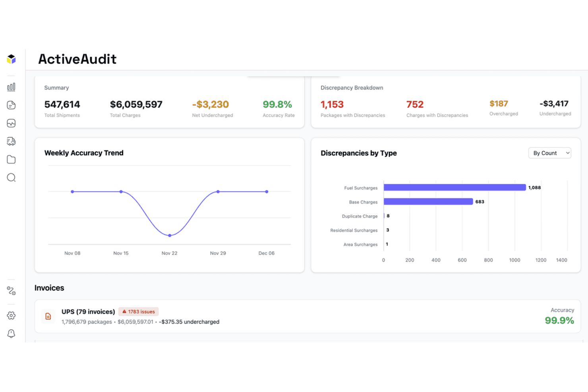Select the Nov 08 data point on trend line
Screen dimensions: 588x392
click(x=72, y=192)
